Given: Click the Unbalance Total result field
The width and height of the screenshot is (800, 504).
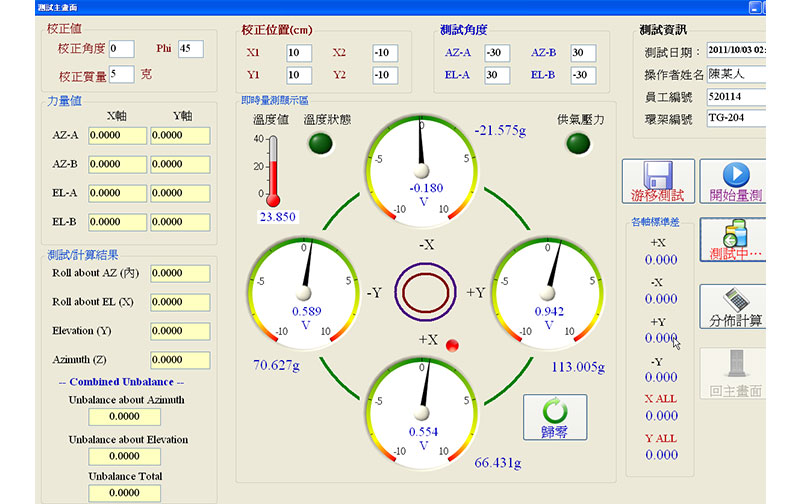Looking at the screenshot, I should 124,493.
